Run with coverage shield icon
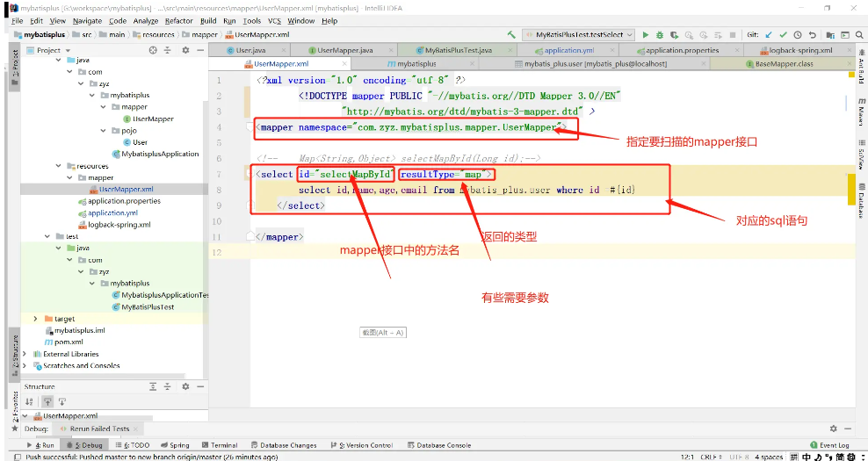This screenshot has height=461, width=868. tap(675, 34)
